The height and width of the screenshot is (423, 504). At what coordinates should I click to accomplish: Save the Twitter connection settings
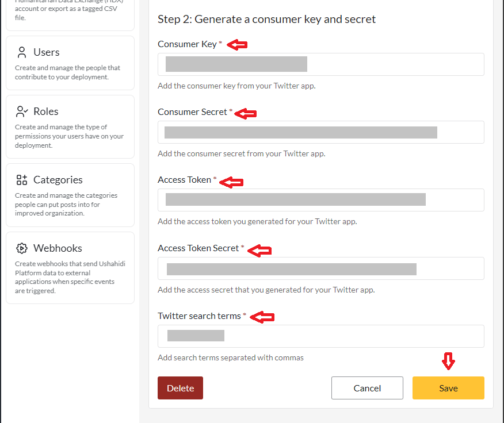pos(448,387)
